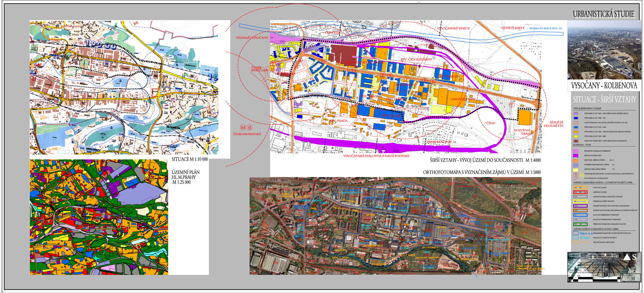
Task: Click the Staré Vysočany red label
Action: pyautogui.click(x=260, y=69)
